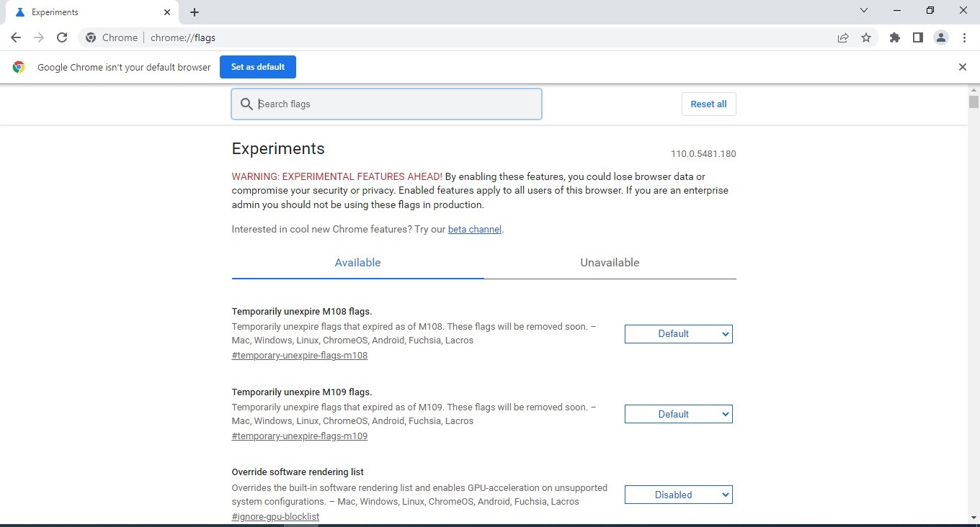This screenshot has width=980, height=527.
Task: Open a new tab with plus button
Action: (195, 12)
